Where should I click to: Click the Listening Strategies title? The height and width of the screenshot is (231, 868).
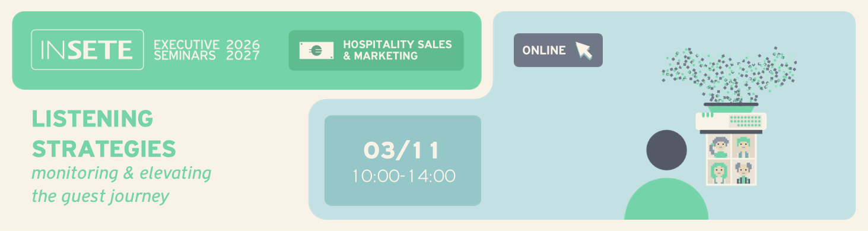point(104,134)
